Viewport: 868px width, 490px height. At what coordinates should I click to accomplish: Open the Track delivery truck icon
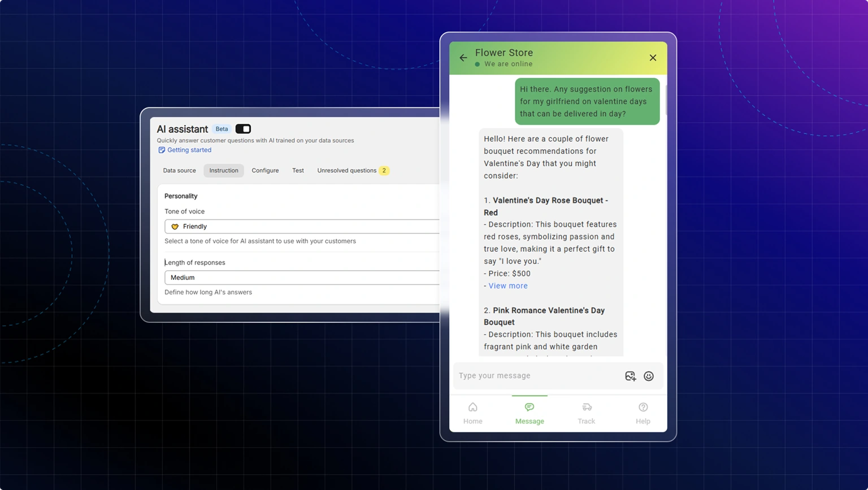[587, 407]
